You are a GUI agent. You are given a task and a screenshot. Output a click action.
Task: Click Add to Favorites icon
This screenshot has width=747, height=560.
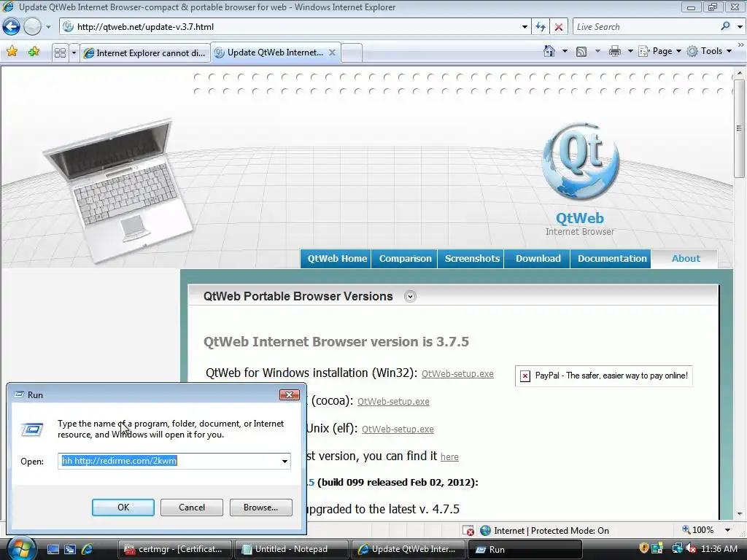34,52
